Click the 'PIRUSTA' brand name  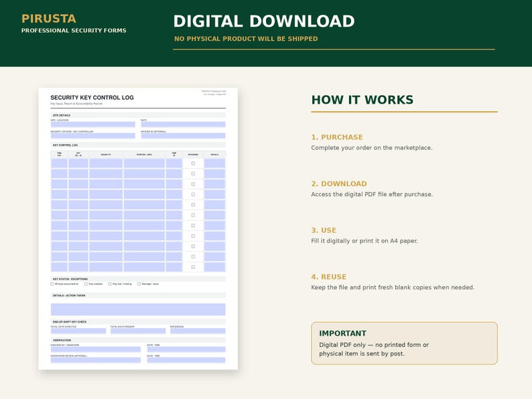click(x=49, y=19)
